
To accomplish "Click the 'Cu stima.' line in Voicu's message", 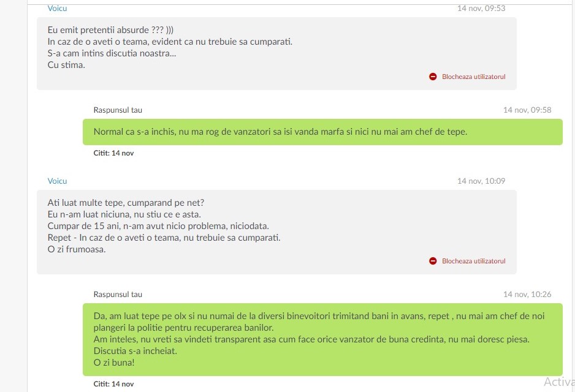I will tap(66, 65).
